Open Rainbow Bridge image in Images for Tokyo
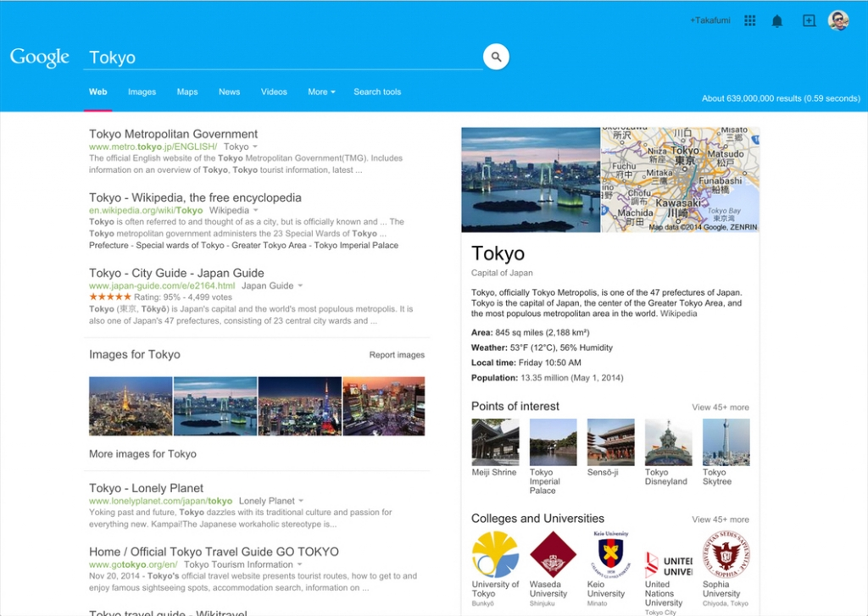This screenshot has width=868, height=616. [x=215, y=406]
